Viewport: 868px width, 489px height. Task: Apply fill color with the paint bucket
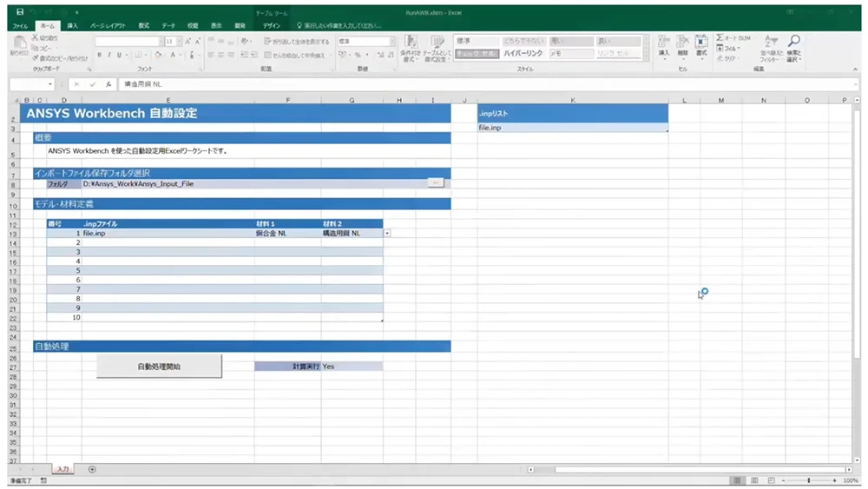pos(158,55)
